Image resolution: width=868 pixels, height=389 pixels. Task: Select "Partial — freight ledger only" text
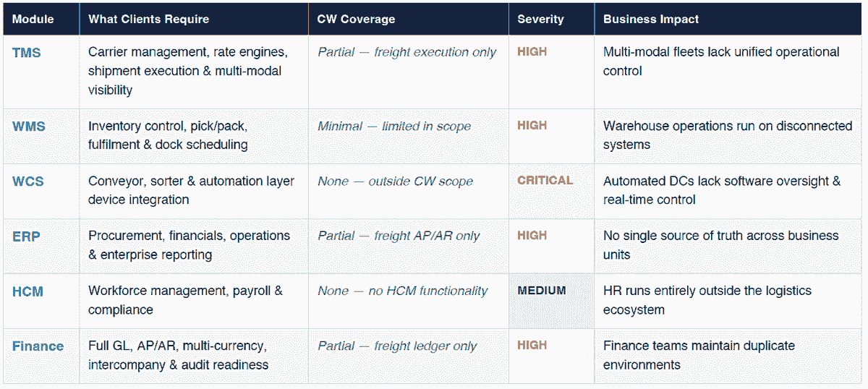(397, 346)
